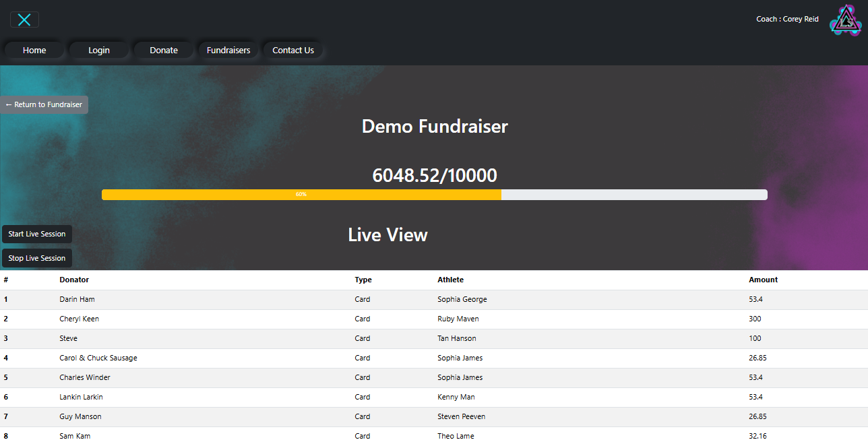The width and height of the screenshot is (868, 444).
Task: Click the triangular logo icon at top right
Action: coord(845,20)
